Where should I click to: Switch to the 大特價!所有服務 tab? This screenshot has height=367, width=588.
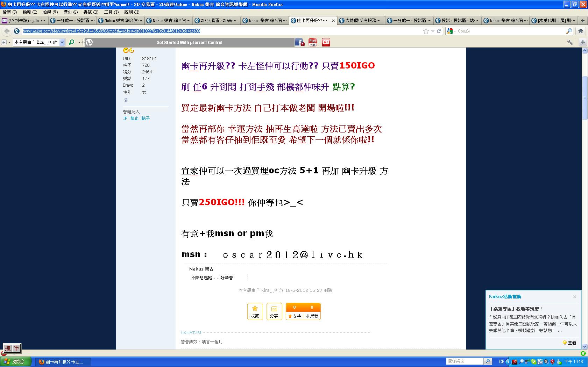(x=361, y=21)
